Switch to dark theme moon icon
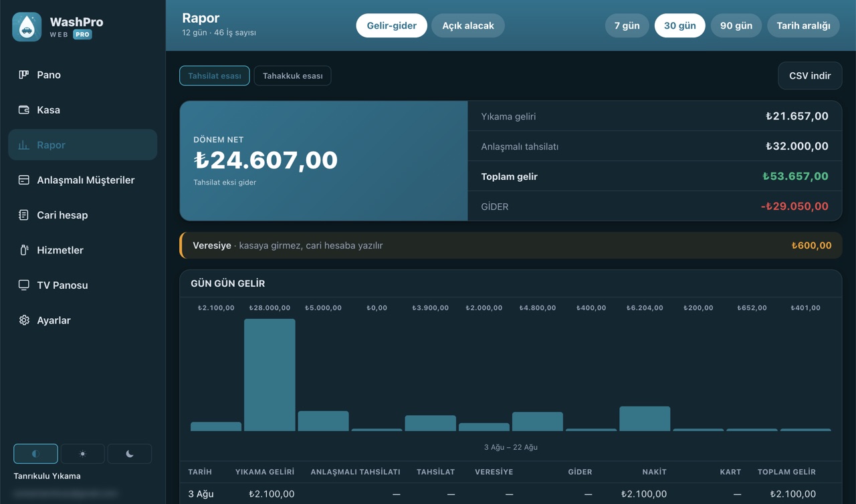This screenshot has width=856, height=504. 130,454
